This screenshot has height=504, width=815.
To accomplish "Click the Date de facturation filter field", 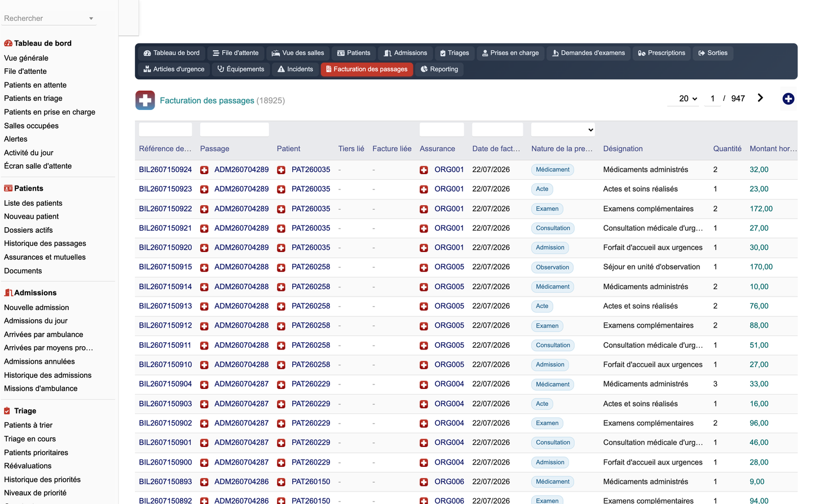I will [x=497, y=130].
